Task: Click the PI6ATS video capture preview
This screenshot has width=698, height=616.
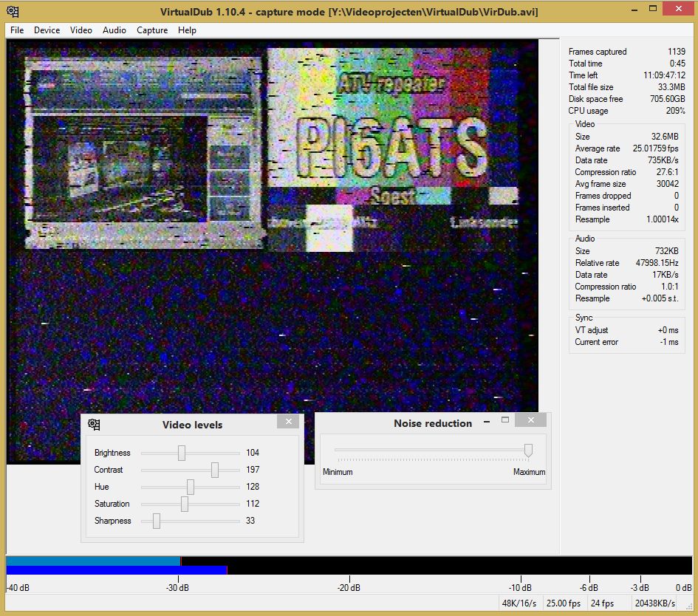Action: click(272, 251)
